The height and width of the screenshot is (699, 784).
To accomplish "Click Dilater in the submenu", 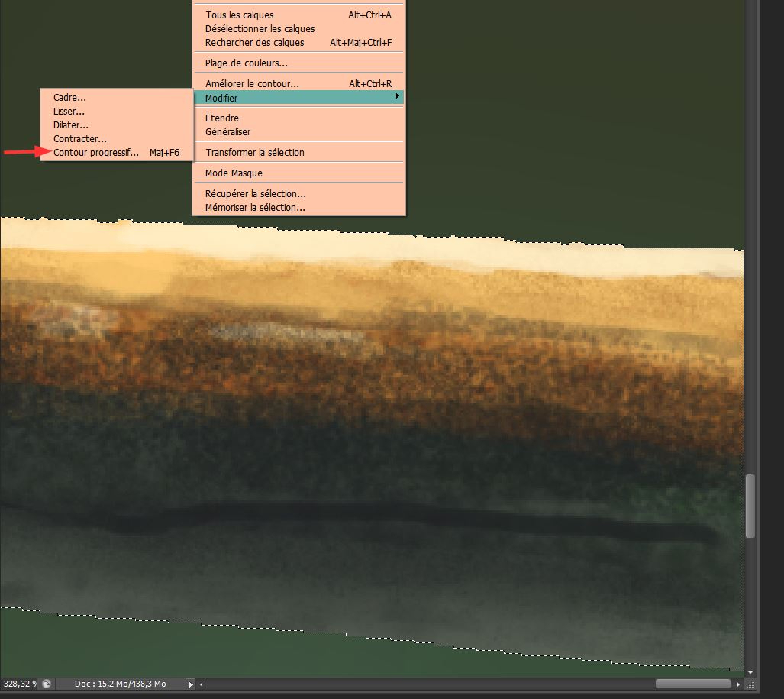I will (71, 125).
